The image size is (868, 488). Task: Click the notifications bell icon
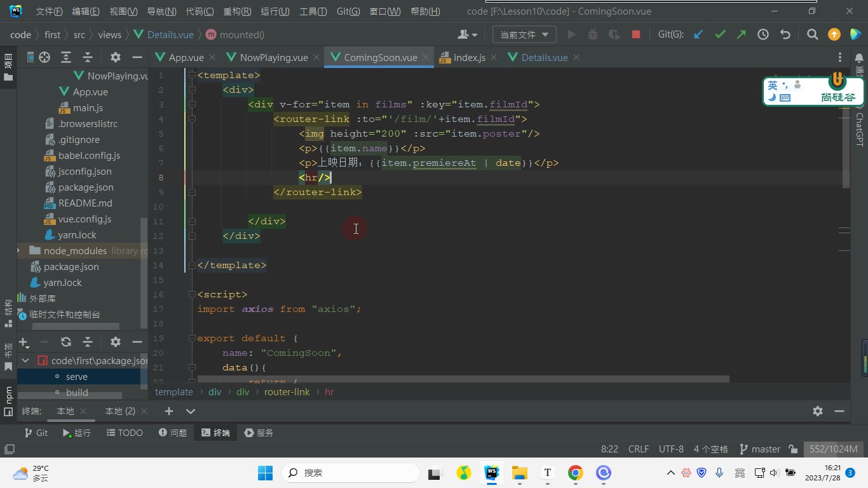click(859, 58)
